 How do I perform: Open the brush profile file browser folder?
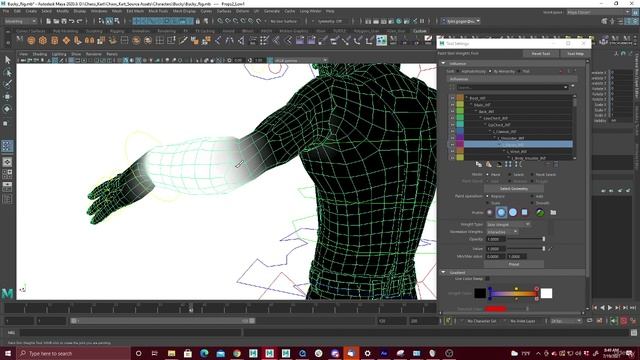[x=553, y=212]
